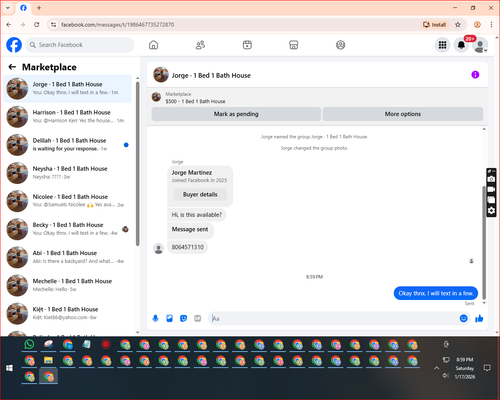
Task: Click More options button
Action: click(403, 114)
